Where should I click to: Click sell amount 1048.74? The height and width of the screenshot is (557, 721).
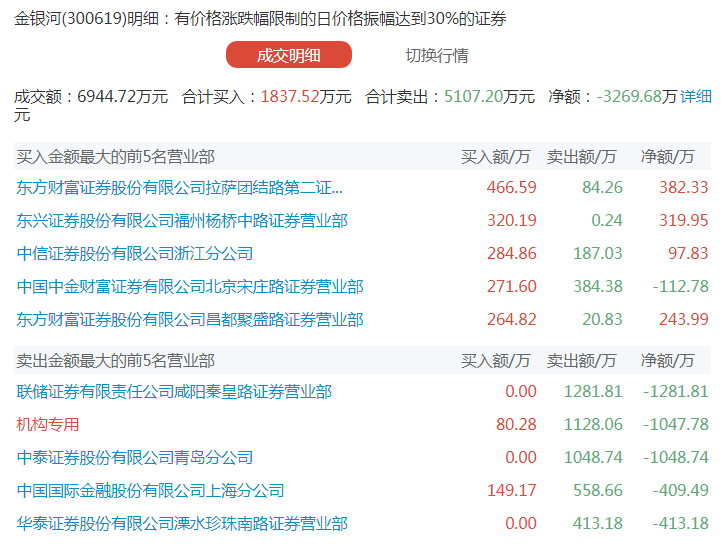pyautogui.click(x=593, y=457)
